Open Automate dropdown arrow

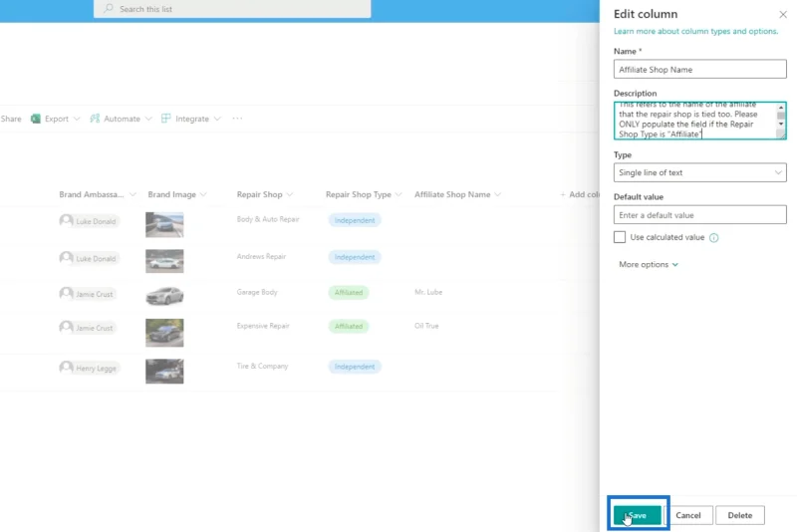coord(148,119)
